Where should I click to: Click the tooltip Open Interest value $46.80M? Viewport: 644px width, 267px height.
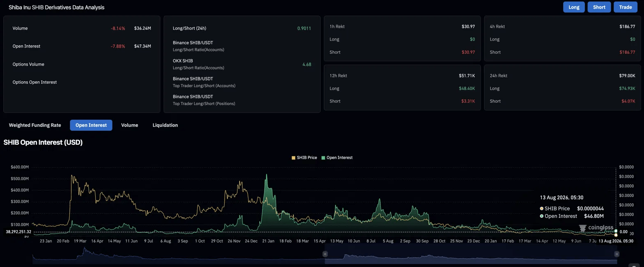[x=594, y=216]
